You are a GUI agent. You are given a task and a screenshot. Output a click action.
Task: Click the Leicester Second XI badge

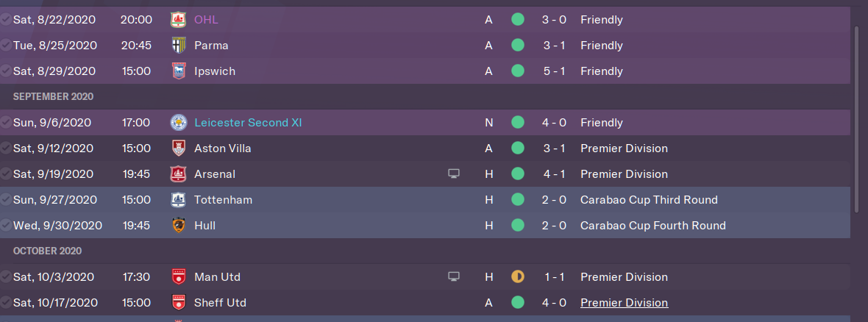click(178, 123)
